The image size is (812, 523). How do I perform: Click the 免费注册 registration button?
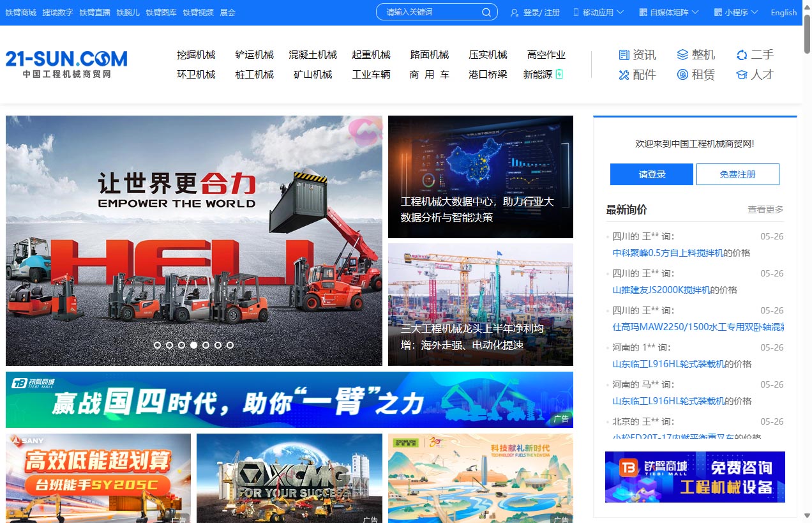coord(737,174)
